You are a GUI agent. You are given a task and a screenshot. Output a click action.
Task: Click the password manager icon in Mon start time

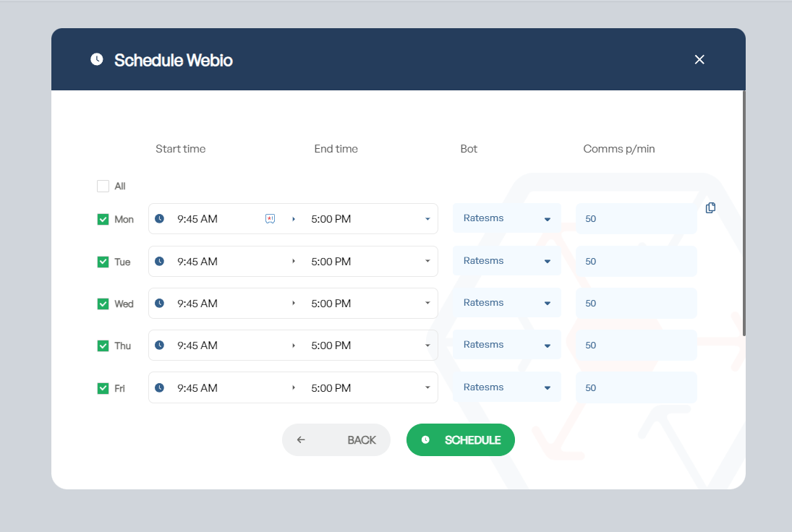point(271,218)
